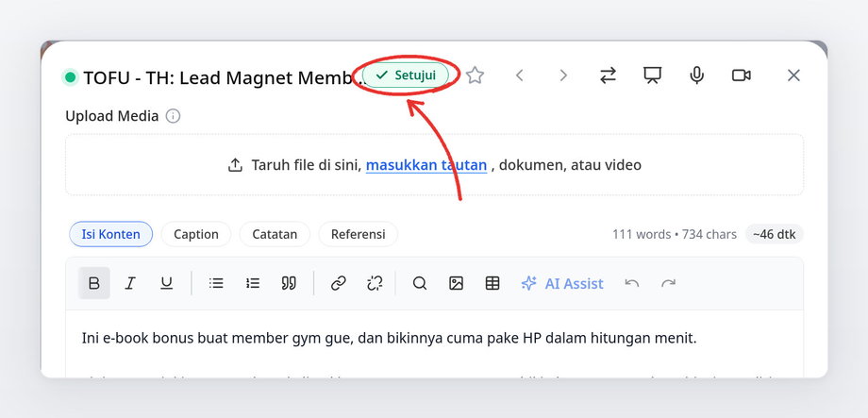
Task: Click the upload arrow icon in dropzone
Action: pos(235,165)
